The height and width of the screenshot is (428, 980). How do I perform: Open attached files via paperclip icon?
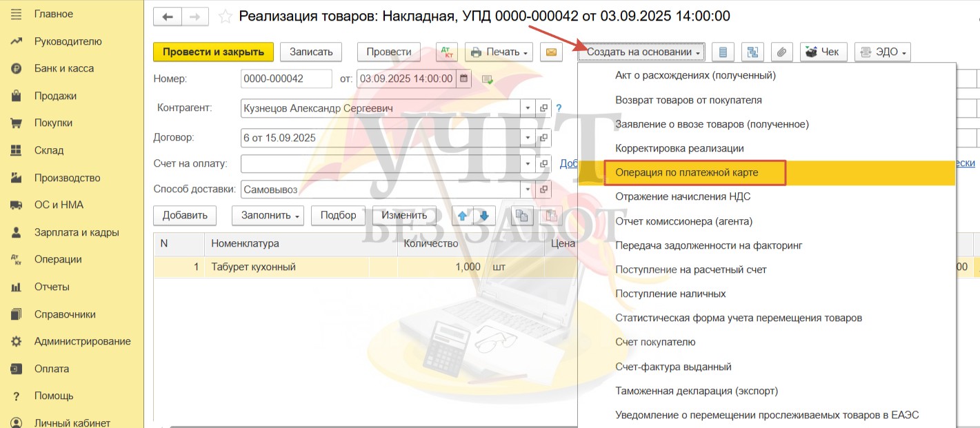781,52
